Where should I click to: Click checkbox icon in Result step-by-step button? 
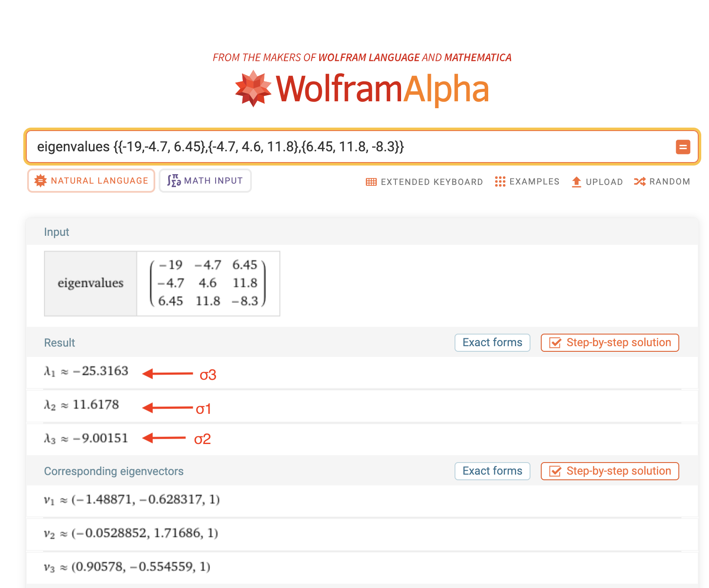click(x=555, y=343)
